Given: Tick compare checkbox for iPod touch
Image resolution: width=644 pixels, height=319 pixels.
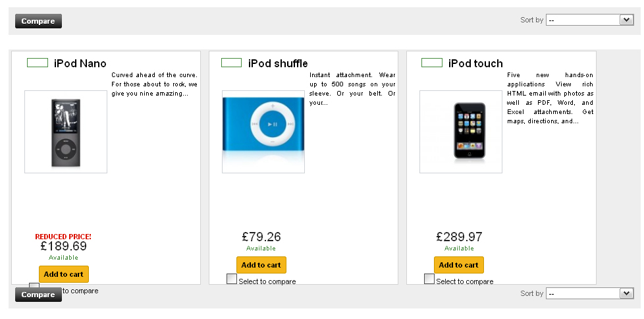Looking at the screenshot, I should click(x=429, y=279).
